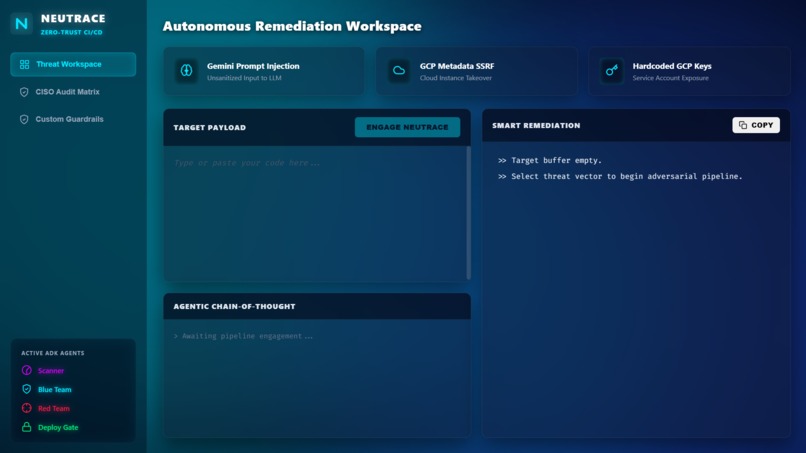806x453 pixels.
Task: Go to Custom Guardrails
Action: coord(73,119)
